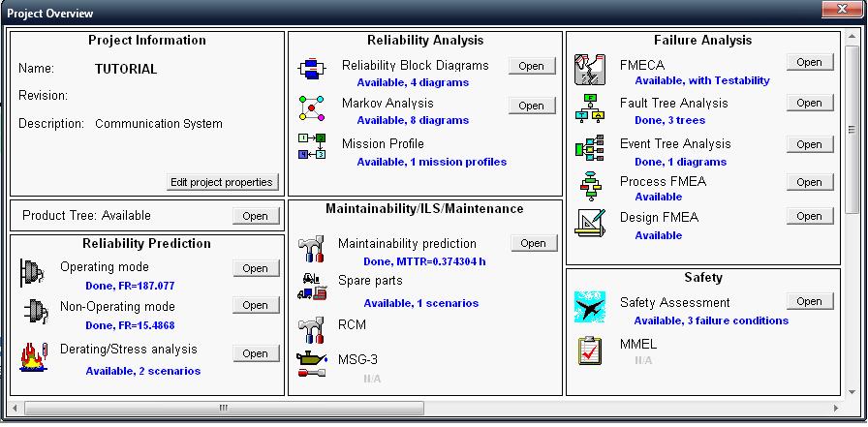The width and height of the screenshot is (868, 427).
Task: Click the Reliability Block Diagrams icon
Action: point(312,69)
